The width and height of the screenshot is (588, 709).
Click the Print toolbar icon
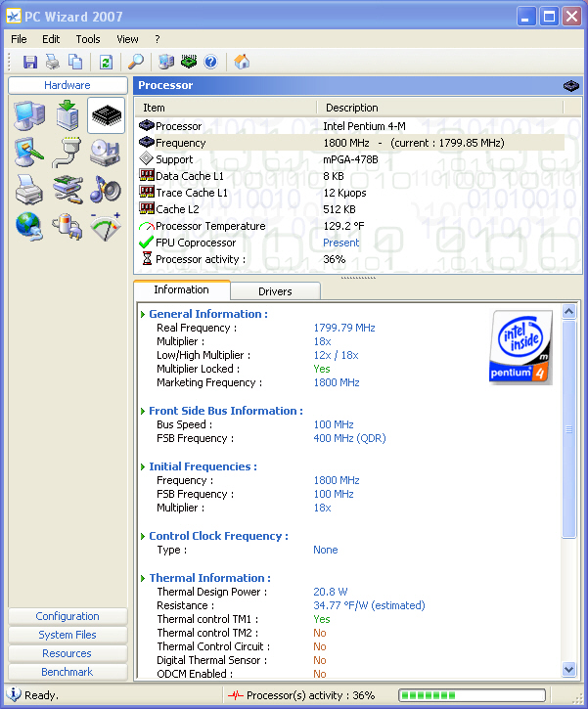pos(53,62)
